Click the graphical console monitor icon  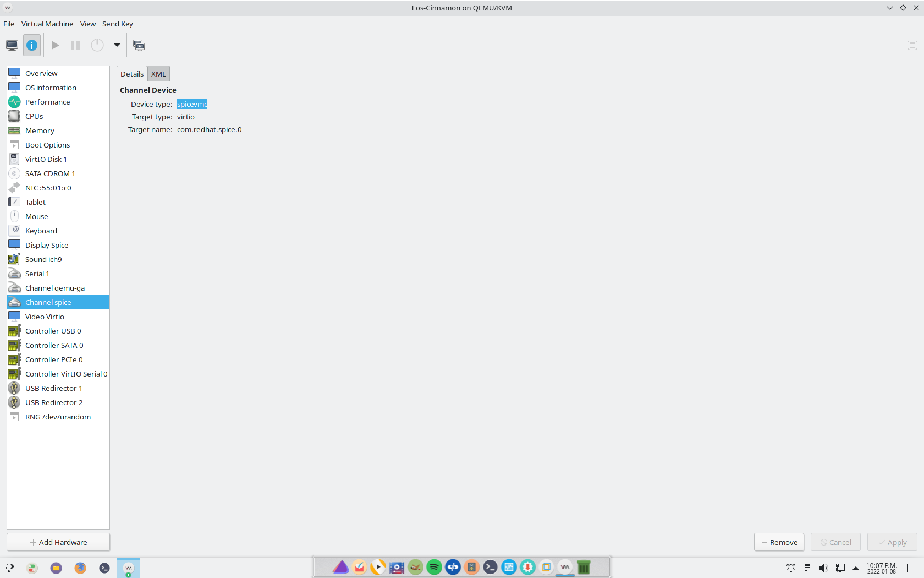point(12,45)
